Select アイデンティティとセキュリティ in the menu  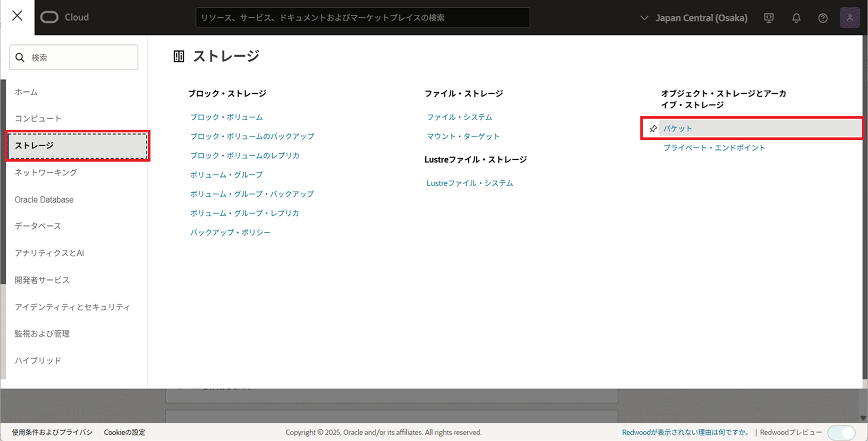pyautogui.click(x=72, y=307)
